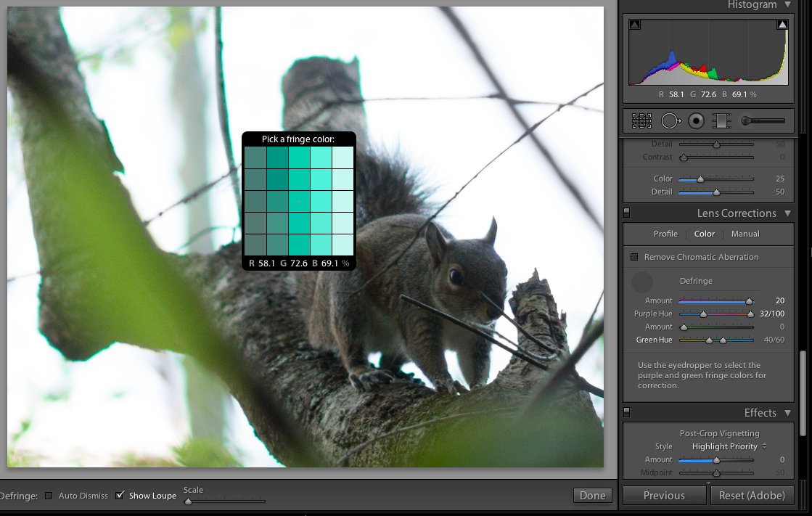This screenshot has width=812, height=516.
Task: Click the Defringe eyedropper well
Action: pyautogui.click(x=642, y=282)
